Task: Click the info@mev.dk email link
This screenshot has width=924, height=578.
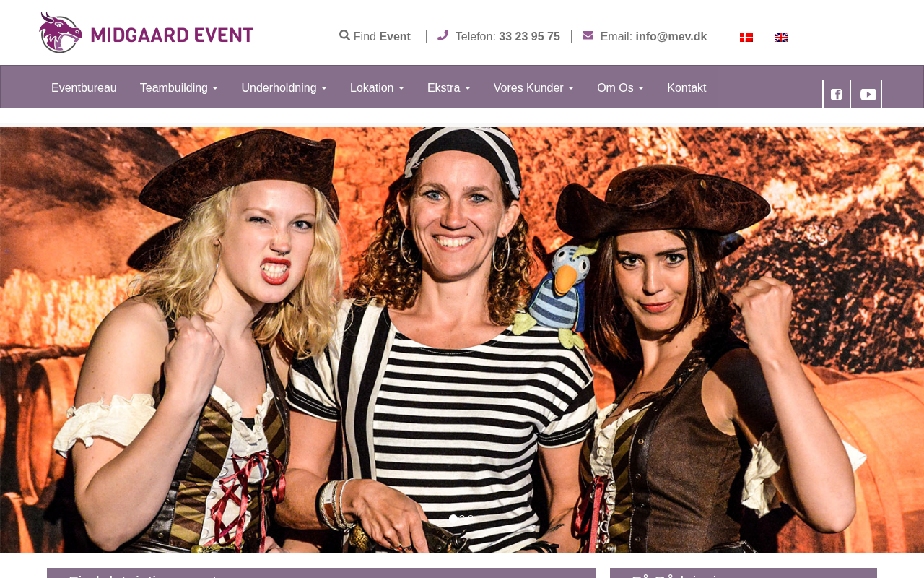Action: coord(671,36)
